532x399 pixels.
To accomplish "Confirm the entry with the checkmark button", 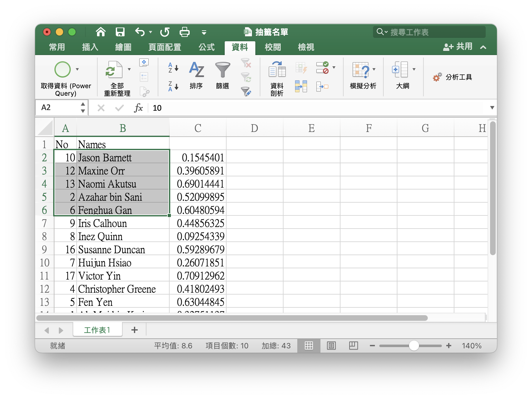I will (x=119, y=108).
